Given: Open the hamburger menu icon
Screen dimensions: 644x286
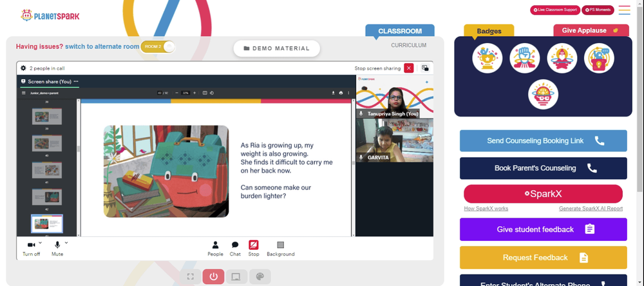Looking at the screenshot, I should point(624,10).
